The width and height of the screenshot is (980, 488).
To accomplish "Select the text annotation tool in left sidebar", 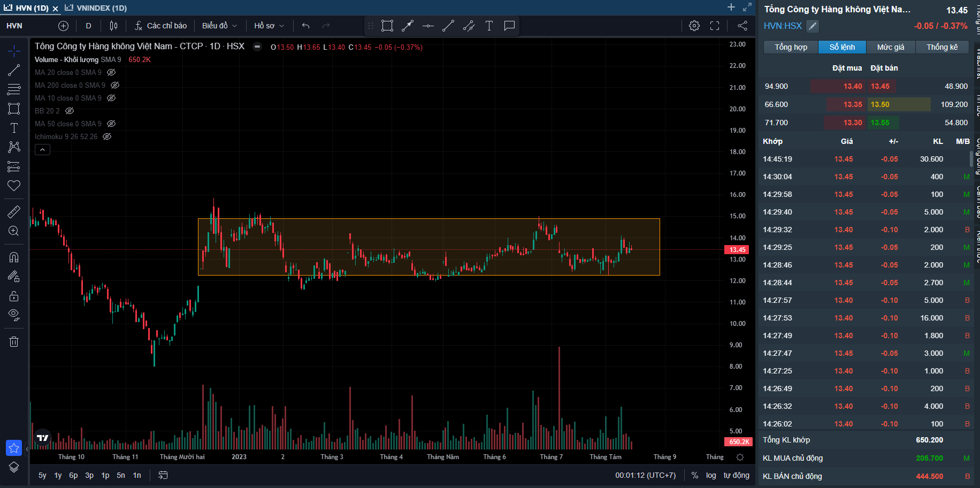I will coord(14,128).
